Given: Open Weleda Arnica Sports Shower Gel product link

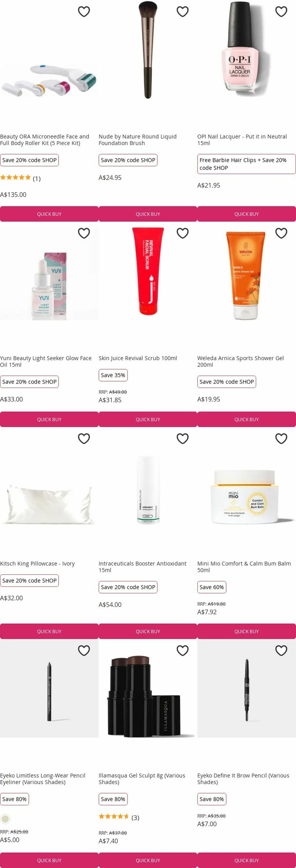Looking at the screenshot, I should pos(240,361).
